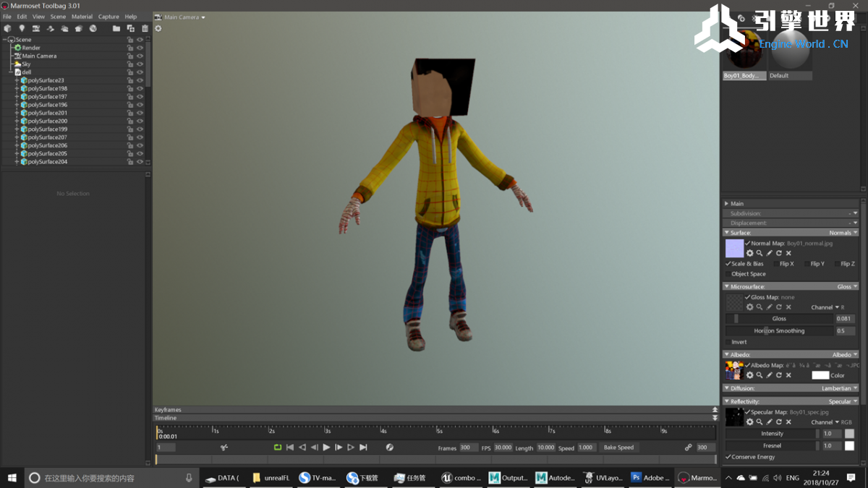Uncheck the Conserve Energy checkbox
Screen dimensions: 868x488
pos(728,457)
